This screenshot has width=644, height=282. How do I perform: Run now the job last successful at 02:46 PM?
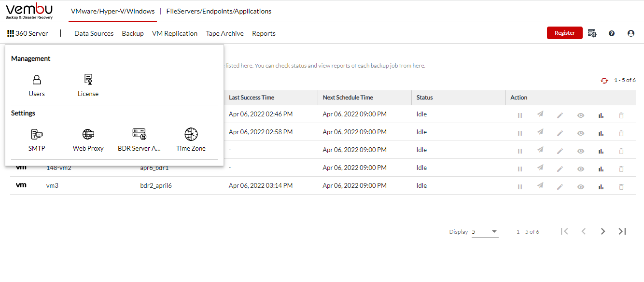click(x=540, y=114)
